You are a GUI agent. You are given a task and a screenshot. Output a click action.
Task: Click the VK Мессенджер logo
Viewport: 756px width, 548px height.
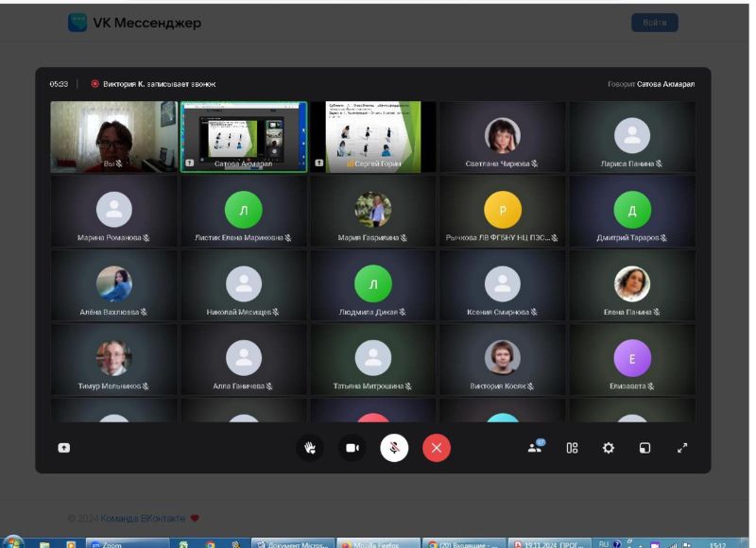[134, 23]
